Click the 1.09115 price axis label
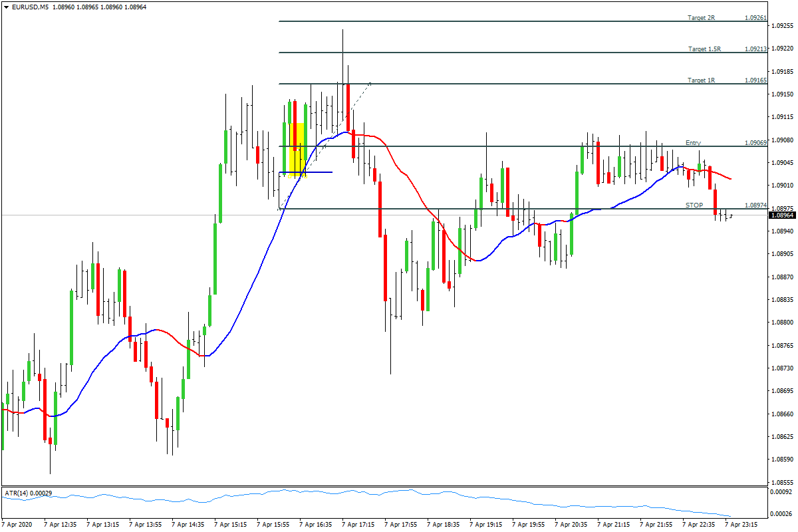This screenshot has height=532, width=798. (x=783, y=117)
